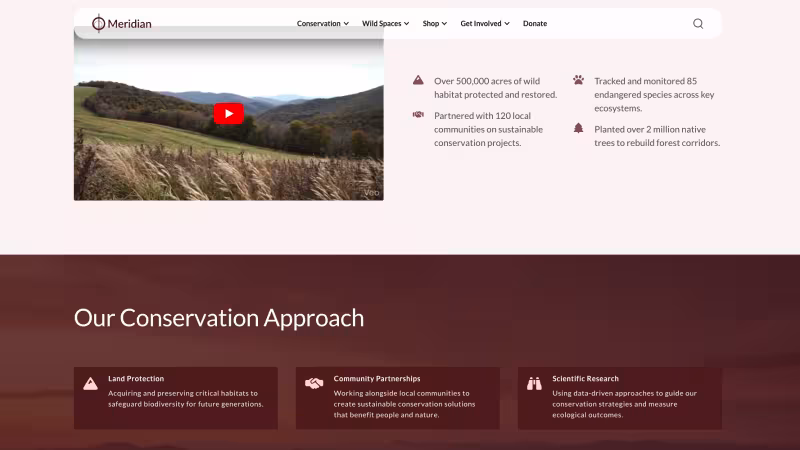This screenshot has width=800, height=450.
Task: Expand the Conservation dropdown menu
Action: 322,23
